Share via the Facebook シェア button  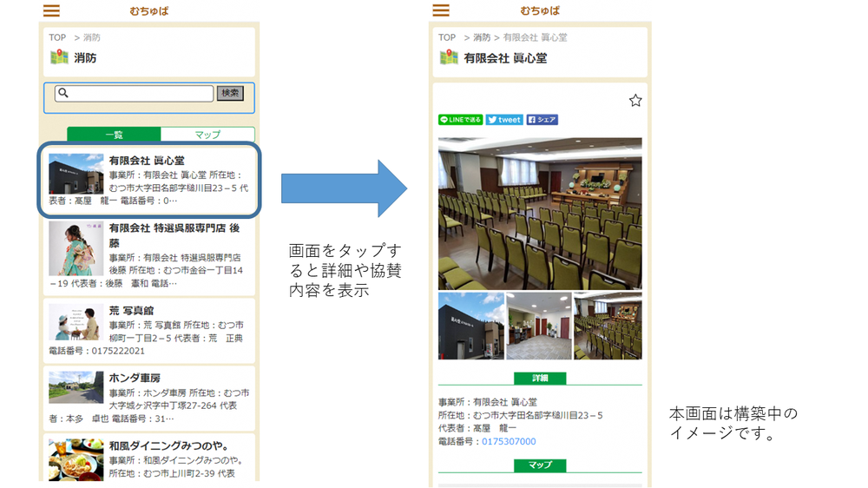pyautogui.click(x=542, y=120)
